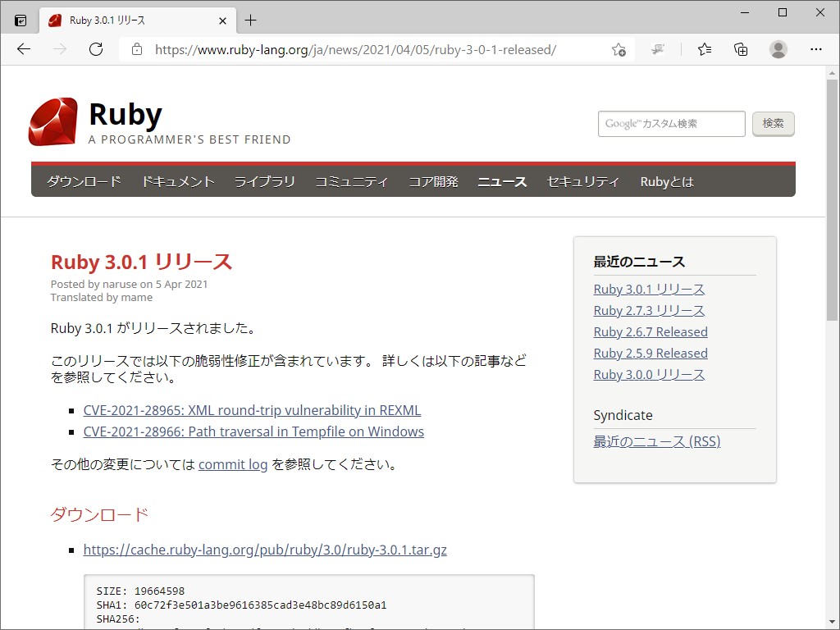840x630 pixels.
Task: Click the Ruby logo
Action: coord(52,119)
